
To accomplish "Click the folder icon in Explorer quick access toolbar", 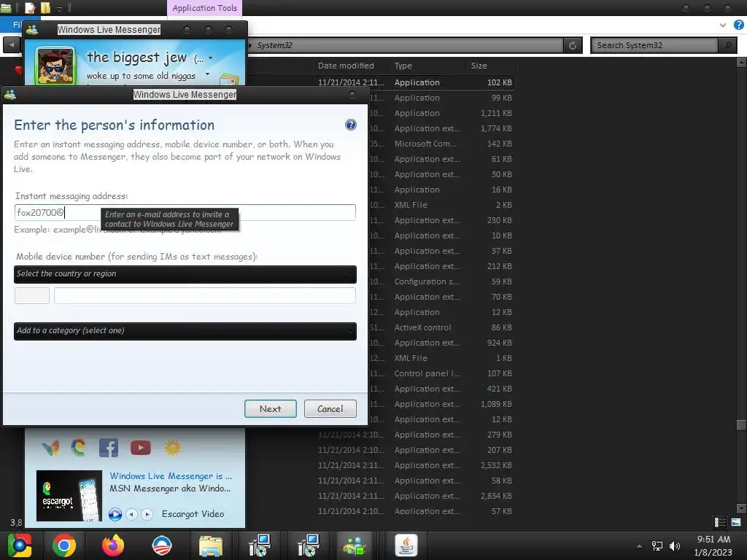I will 46,7.
